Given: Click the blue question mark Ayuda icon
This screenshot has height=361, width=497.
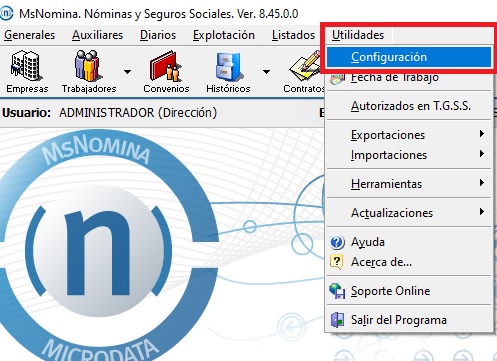Looking at the screenshot, I should [337, 242].
